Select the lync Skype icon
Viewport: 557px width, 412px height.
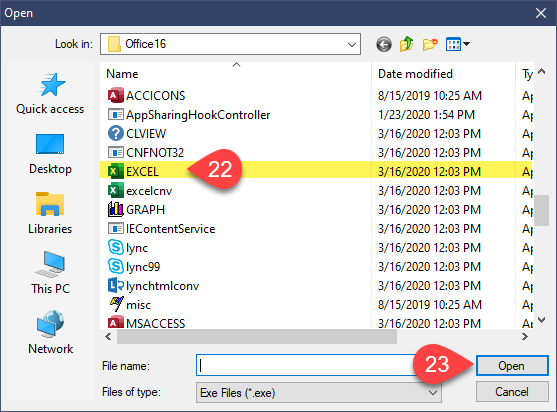[x=116, y=248]
